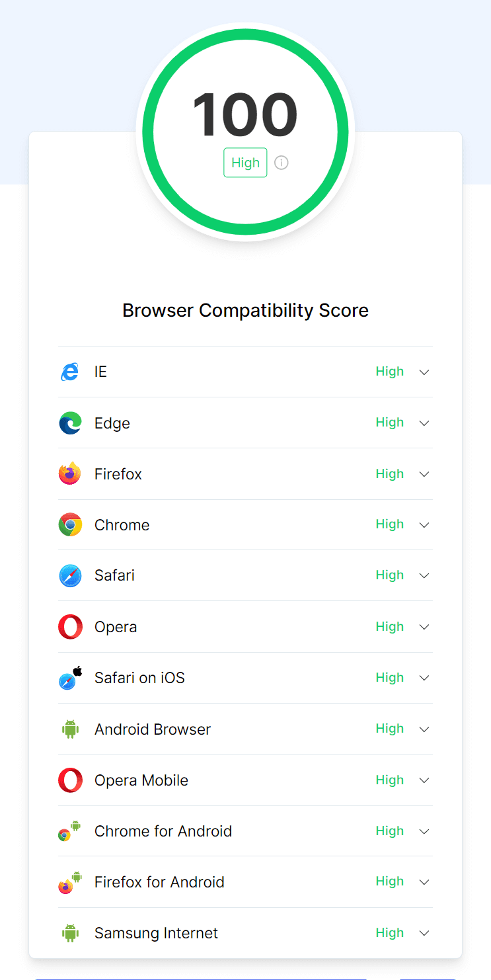Expand the Chrome for Android row
The image size is (491, 980).
pyautogui.click(x=424, y=831)
